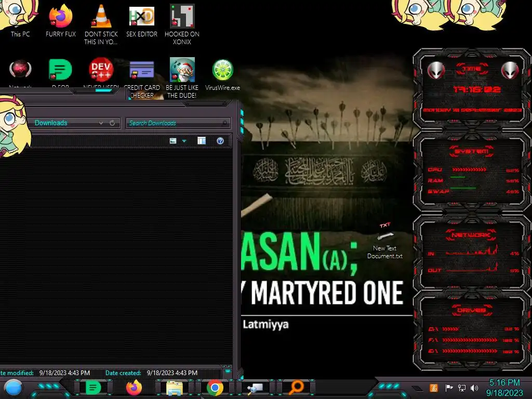Image resolution: width=532 pixels, height=399 pixels.
Task: Click the Start orb on the taskbar
Action: click(13, 388)
